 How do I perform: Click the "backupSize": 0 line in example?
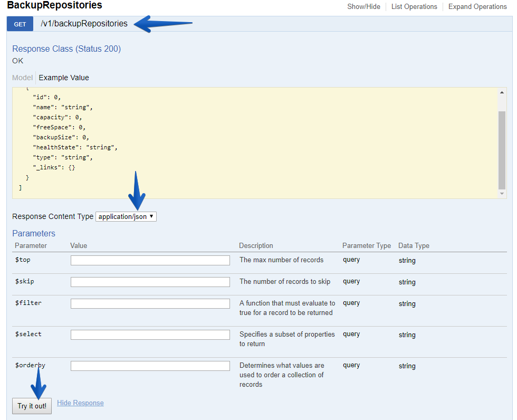pos(61,137)
